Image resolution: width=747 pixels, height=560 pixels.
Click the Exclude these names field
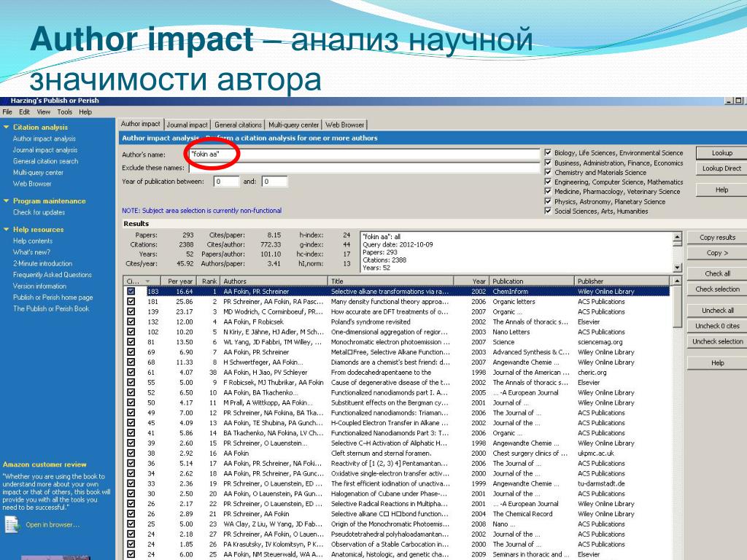(364, 168)
